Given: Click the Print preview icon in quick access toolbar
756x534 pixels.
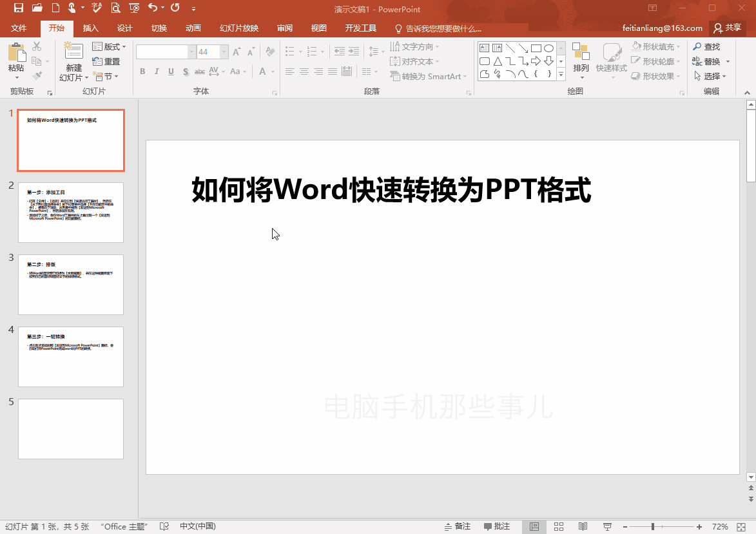Looking at the screenshot, I should (116, 8).
